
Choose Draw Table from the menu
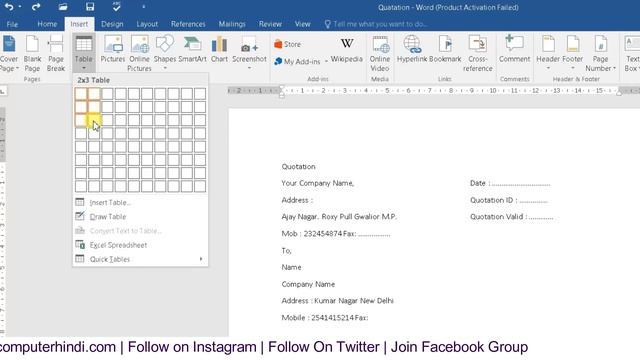coord(140,217)
